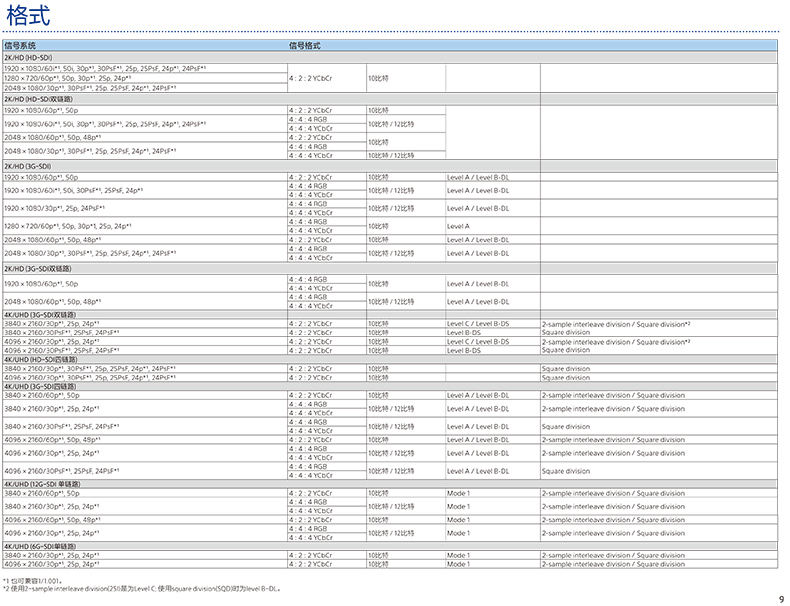Click the "2K/HD (HD-SDI)" section heading
790x606 pixels.
(28, 57)
